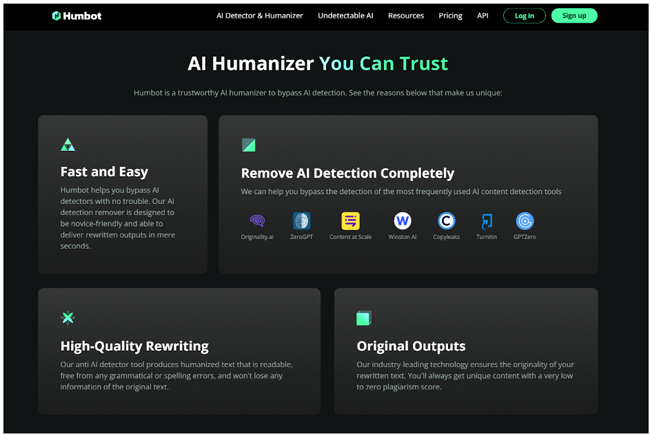Click the Humbot brand name text
This screenshot has height=436, width=650.
pyautogui.click(x=82, y=16)
